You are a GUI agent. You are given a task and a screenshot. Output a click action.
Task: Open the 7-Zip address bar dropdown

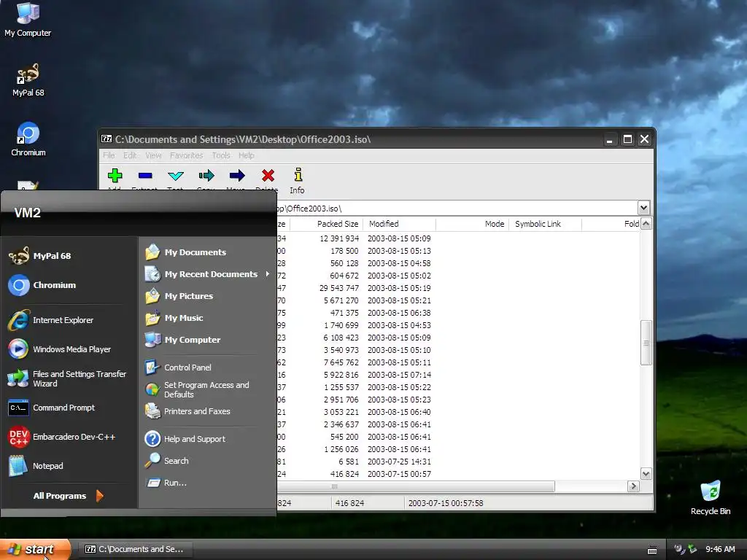[x=643, y=208]
